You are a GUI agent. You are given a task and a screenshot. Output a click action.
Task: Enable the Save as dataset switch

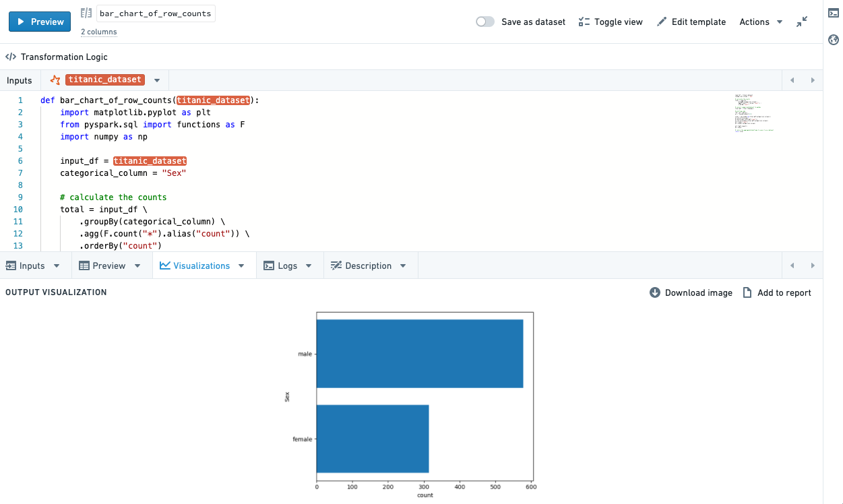coord(485,22)
